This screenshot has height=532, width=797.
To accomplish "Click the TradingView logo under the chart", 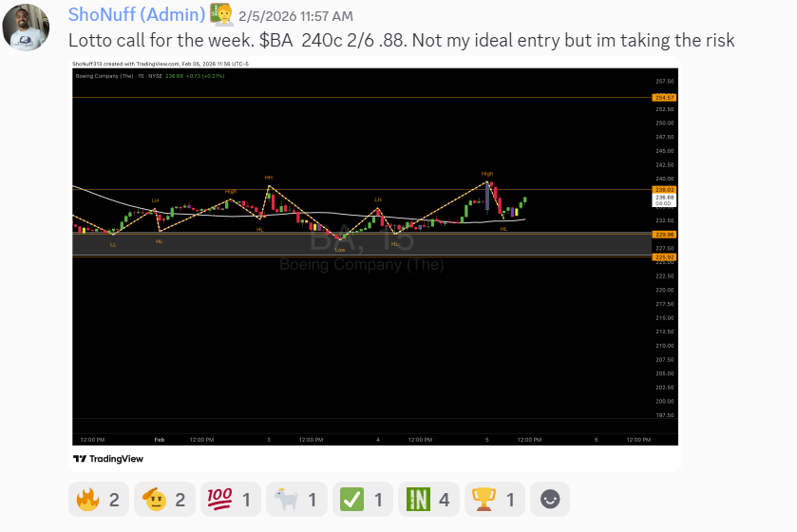I will 108,459.
